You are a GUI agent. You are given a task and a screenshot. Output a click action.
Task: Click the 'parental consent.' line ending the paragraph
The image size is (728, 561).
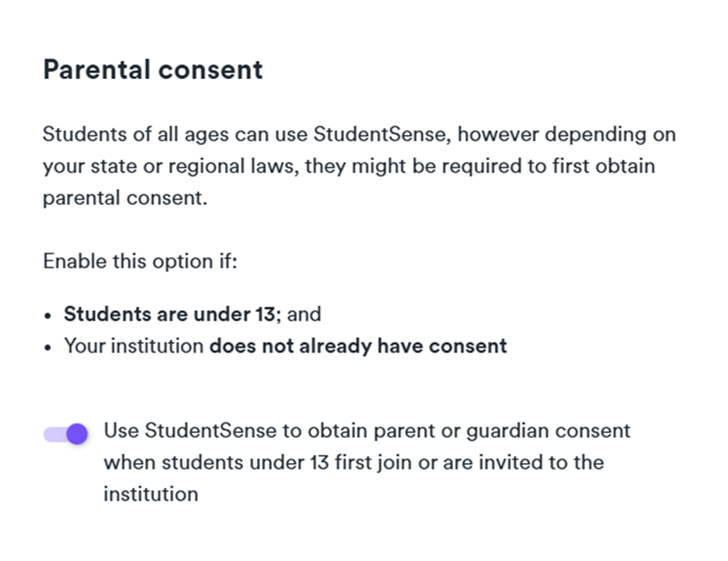pyautogui.click(x=125, y=198)
